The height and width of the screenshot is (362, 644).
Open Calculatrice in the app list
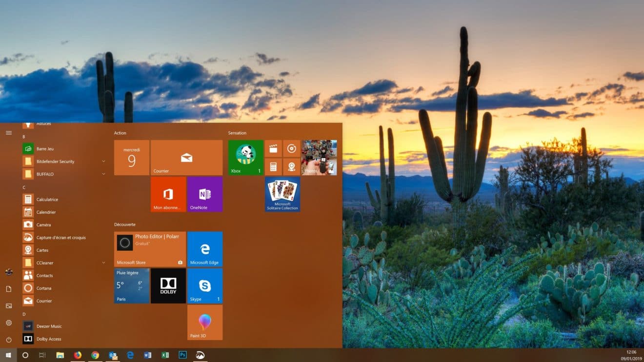click(x=65, y=200)
